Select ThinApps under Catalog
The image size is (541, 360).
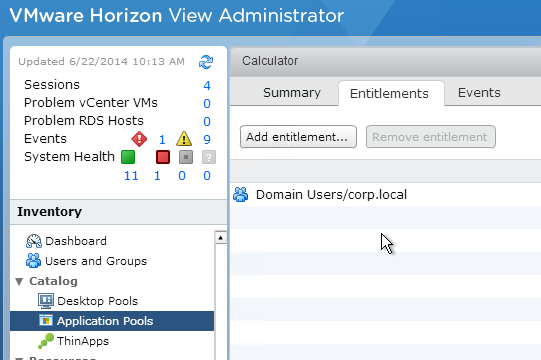83,341
